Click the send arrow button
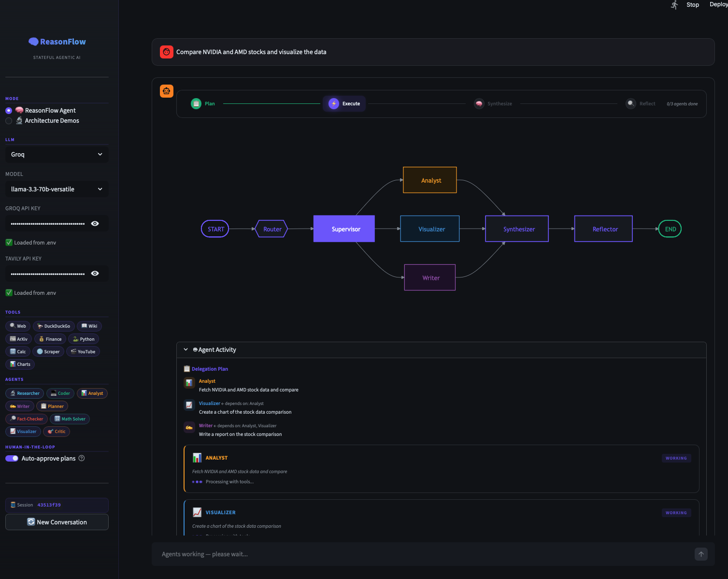The image size is (728, 579). click(701, 554)
